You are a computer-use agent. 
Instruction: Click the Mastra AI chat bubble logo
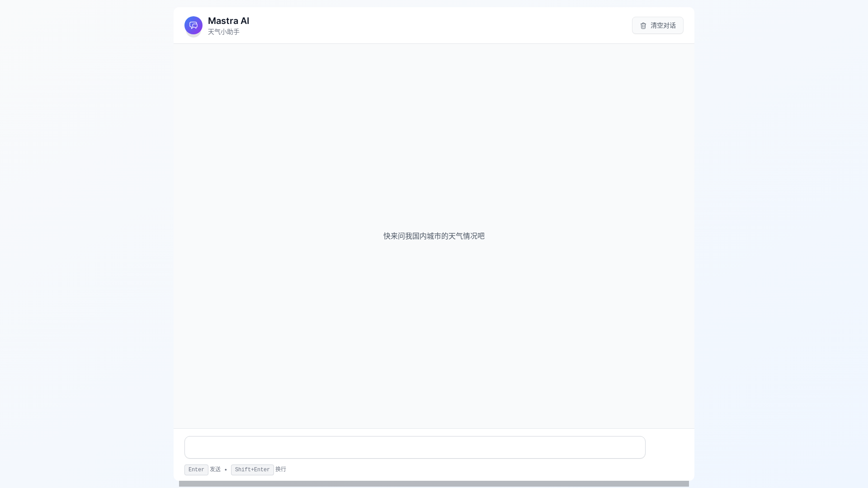pos(193,25)
